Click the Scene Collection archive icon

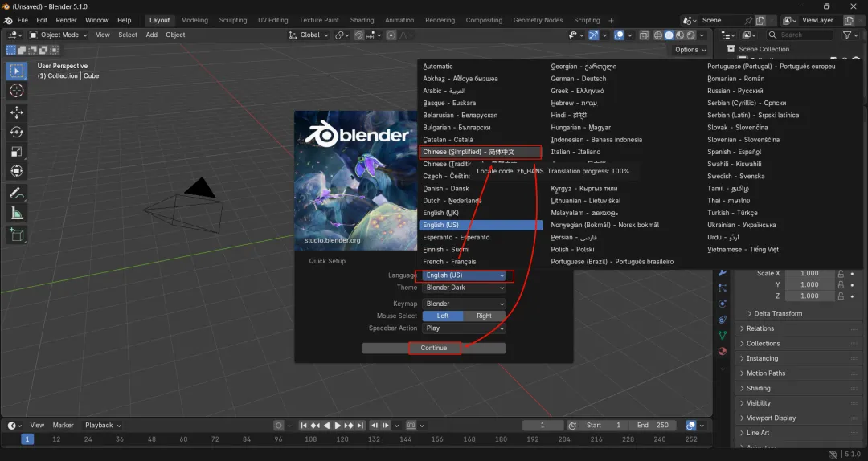[731, 49]
